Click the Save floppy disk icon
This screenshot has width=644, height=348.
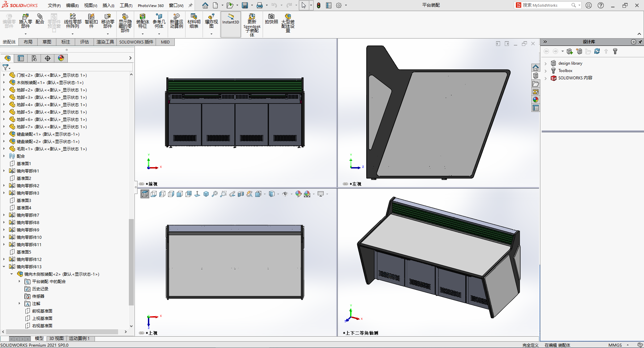click(x=245, y=5)
